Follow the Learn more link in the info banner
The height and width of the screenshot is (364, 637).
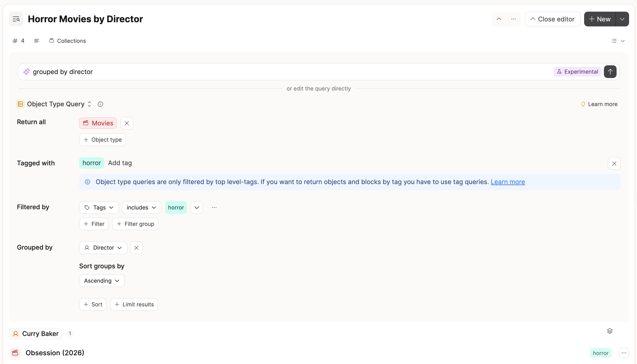click(x=508, y=182)
